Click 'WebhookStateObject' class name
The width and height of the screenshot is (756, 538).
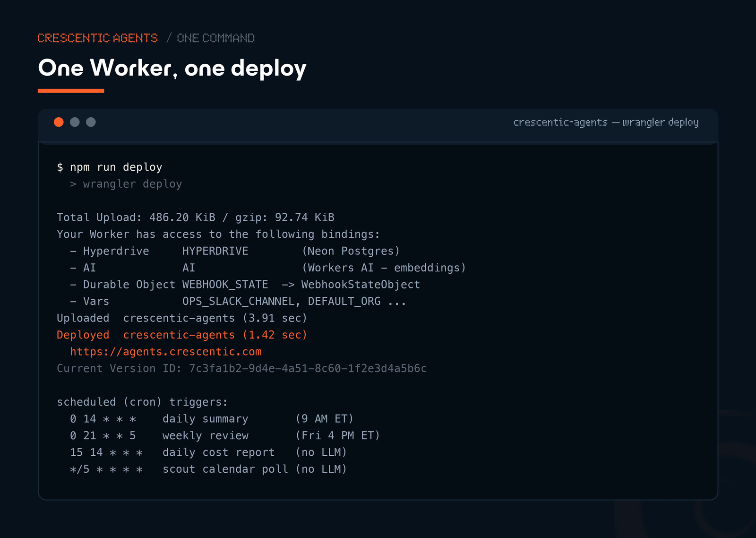coord(361,285)
